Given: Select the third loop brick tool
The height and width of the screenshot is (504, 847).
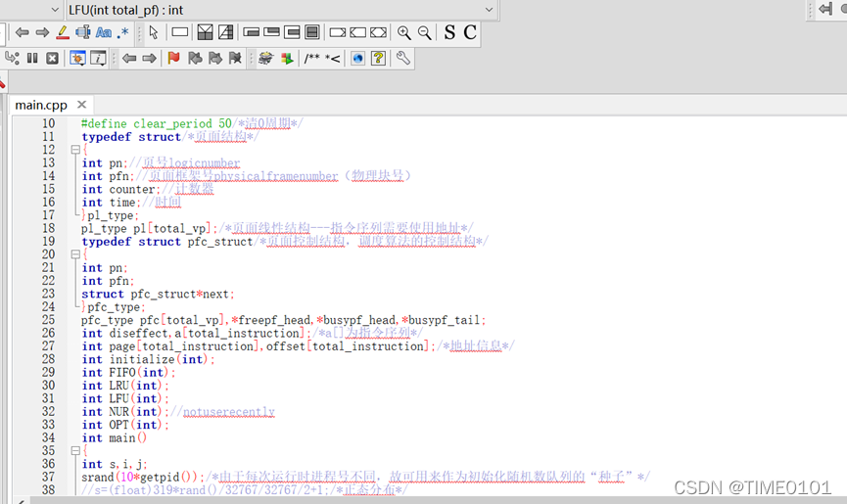Looking at the screenshot, I should pyautogui.click(x=292, y=32).
